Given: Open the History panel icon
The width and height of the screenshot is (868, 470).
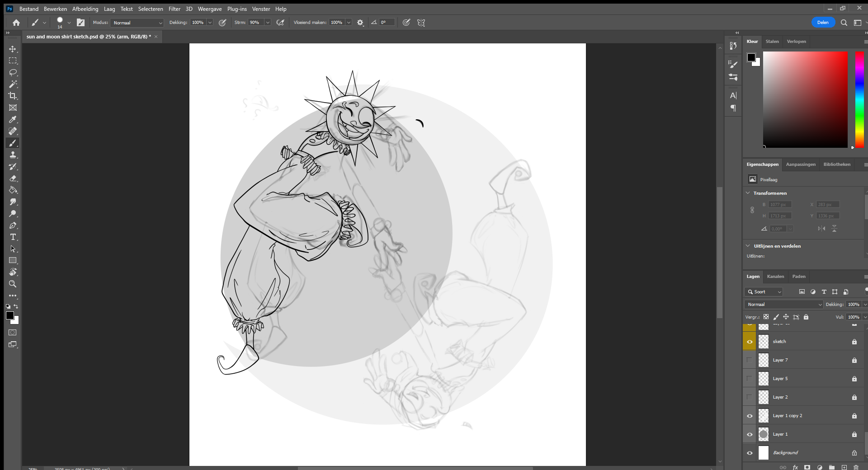Looking at the screenshot, I should pyautogui.click(x=733, y=46).
